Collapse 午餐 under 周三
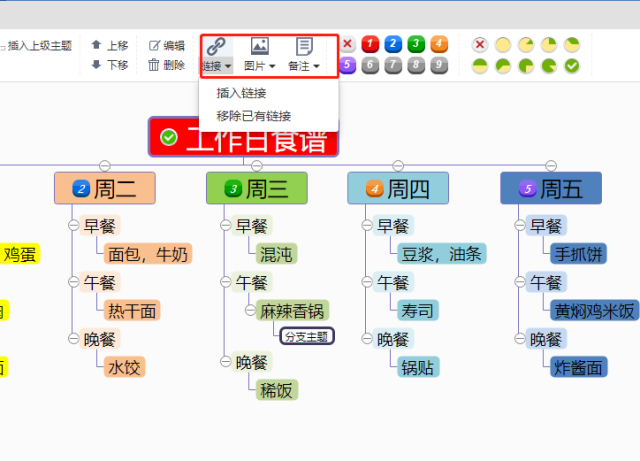The height and width of the screenshot is (461, 640). 226,282
